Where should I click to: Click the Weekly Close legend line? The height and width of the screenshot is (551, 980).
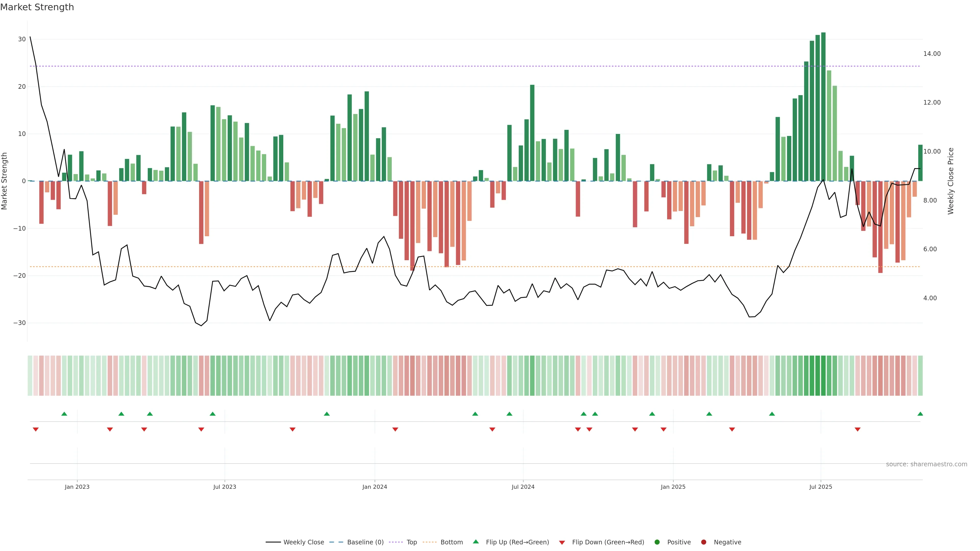(273, 542)
